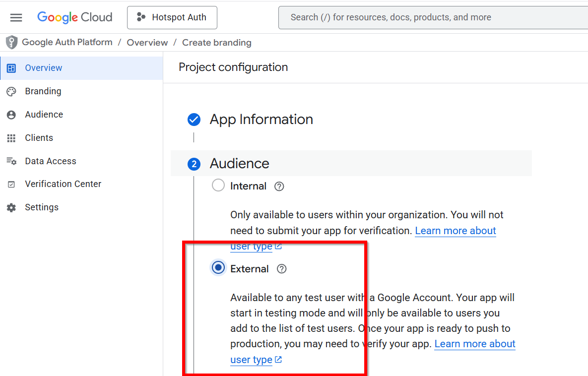The width and height of the screenshot is (588, 376).
Task: Click help icon next to Internal
Action: tap(279, 187)
